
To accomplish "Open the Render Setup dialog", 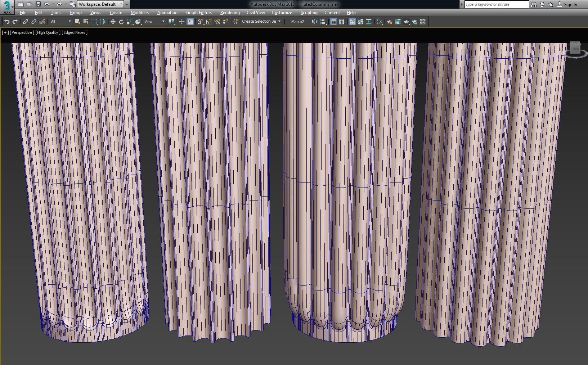I will [x=390, y=22].
